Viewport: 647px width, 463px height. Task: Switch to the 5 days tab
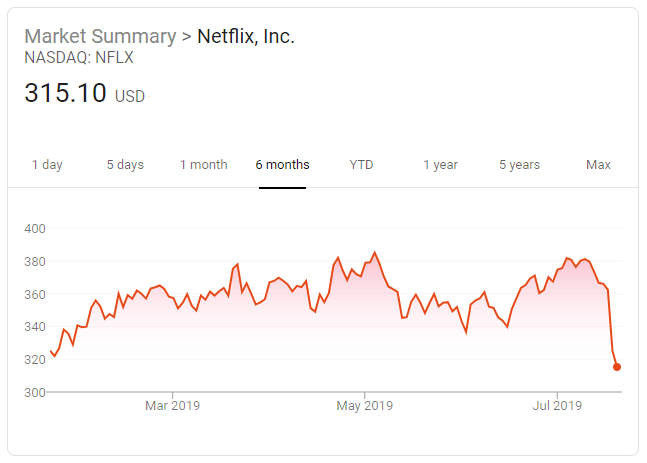(125, 165)
